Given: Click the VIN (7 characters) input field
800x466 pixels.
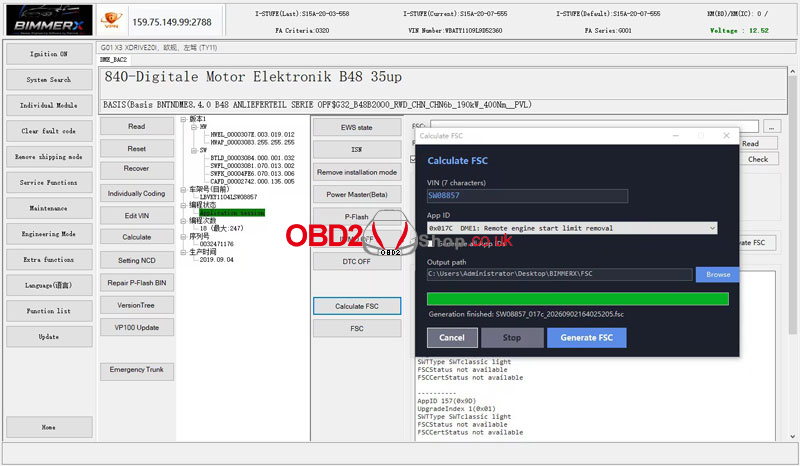Looking at the screenshot, I should pyautogui.click(x=528, y=195).
